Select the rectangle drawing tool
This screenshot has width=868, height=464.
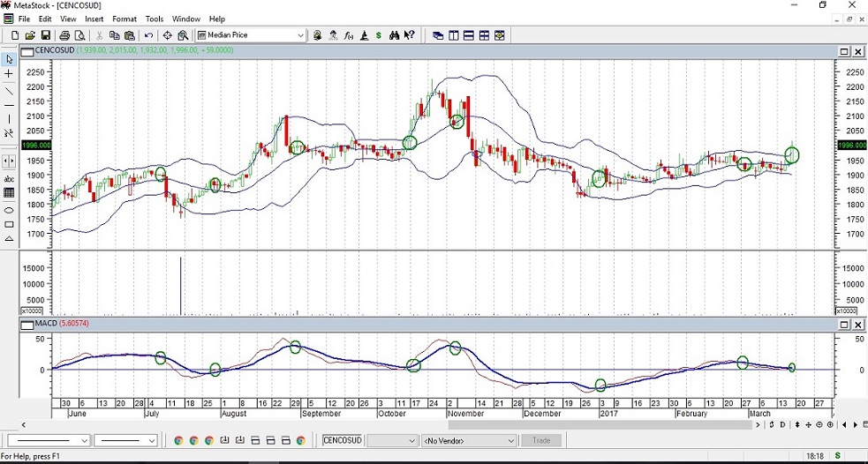click(x=9, y=225)
